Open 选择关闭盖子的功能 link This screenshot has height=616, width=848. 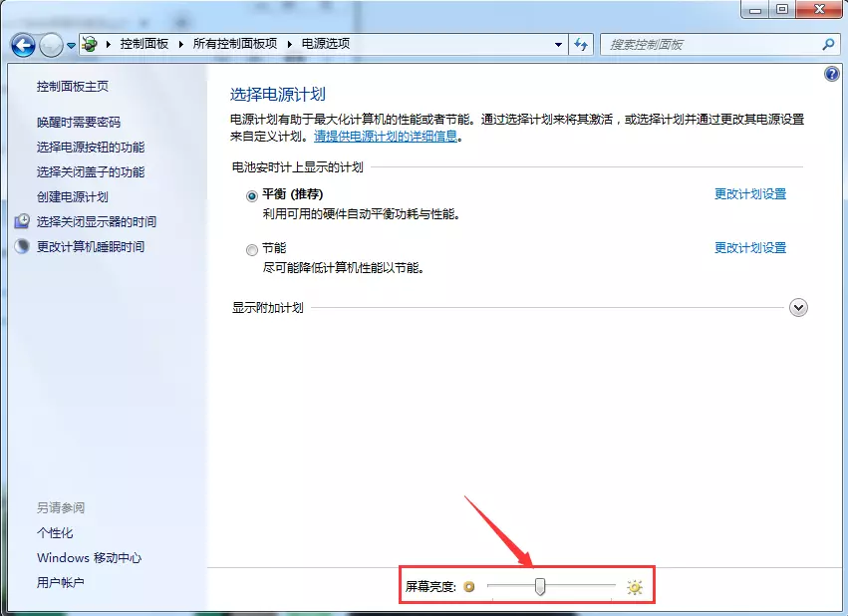click(91, 172)
